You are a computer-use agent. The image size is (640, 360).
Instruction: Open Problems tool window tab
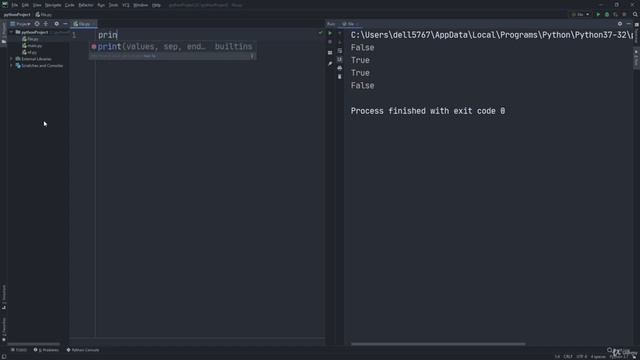pos(46,350)
